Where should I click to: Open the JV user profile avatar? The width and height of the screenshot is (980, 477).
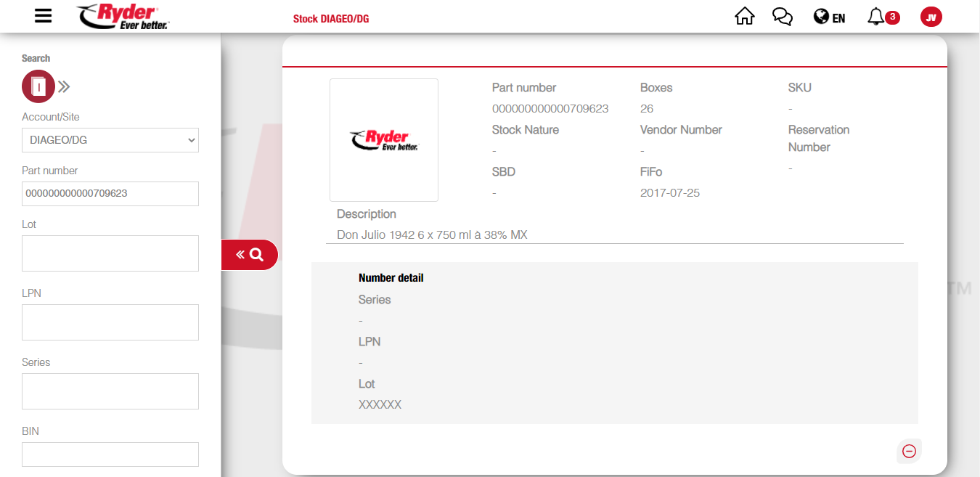pyautogui.click(x=931, y=17)
